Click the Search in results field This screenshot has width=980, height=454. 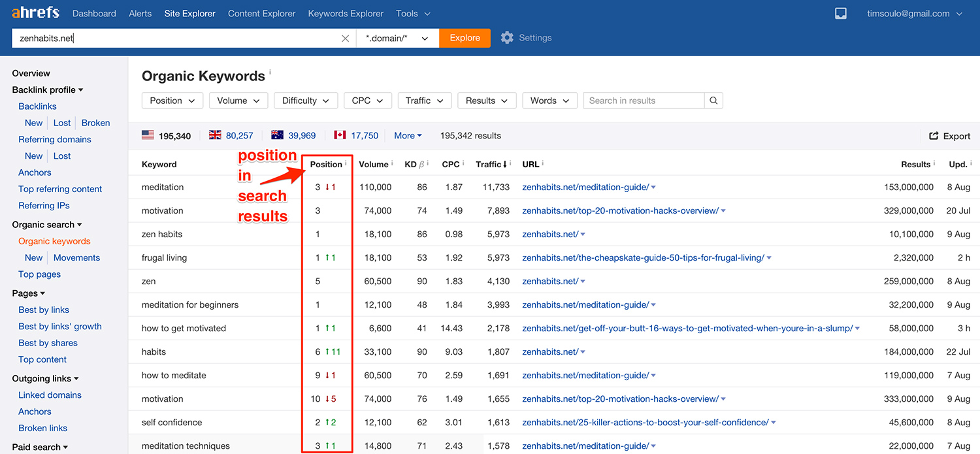(644, 101)
